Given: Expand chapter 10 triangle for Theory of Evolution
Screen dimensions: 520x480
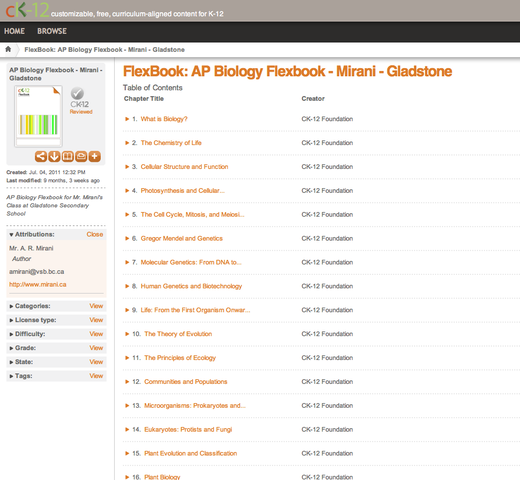Looking at the screenshot, I should pyautogui.click(x=127, y=334).
